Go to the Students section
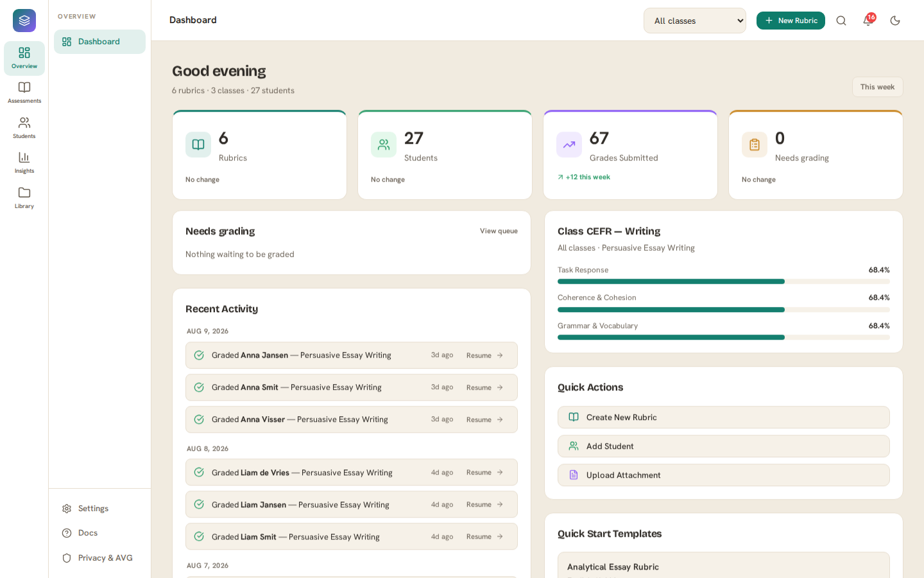The height and width of the screenshot is (578, 924). tap(24, 128)
